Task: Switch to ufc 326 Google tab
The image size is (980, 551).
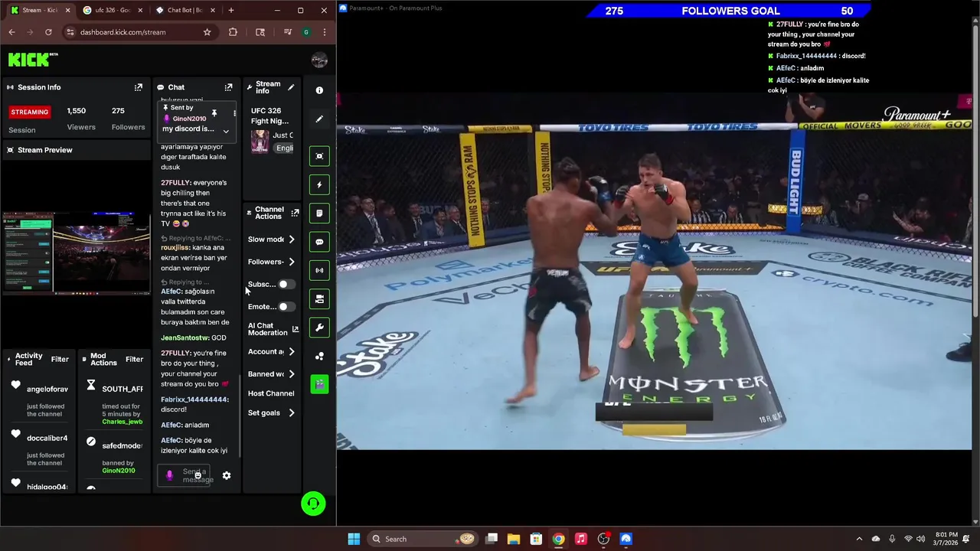Action: 112,10
